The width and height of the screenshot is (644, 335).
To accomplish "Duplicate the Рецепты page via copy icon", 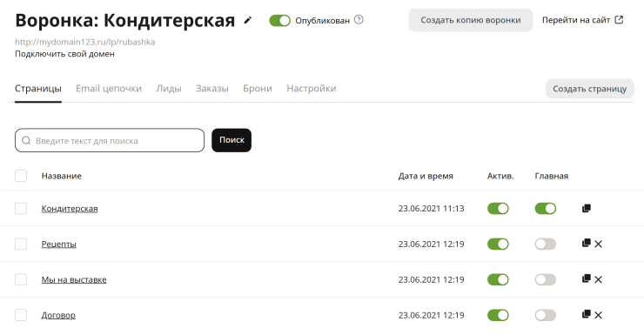I will (x=587, y=243).
